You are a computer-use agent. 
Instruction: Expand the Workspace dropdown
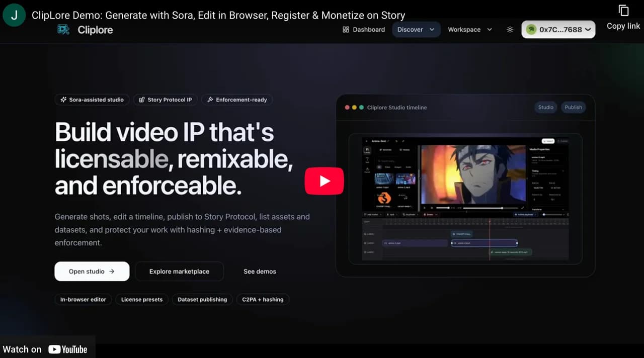pyautogui.click(x=469, y=30)
